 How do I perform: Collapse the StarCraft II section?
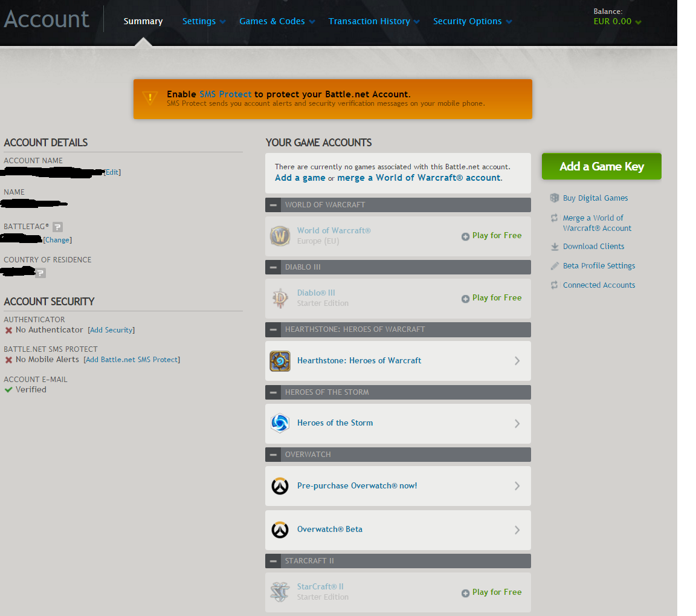point(274,561)
